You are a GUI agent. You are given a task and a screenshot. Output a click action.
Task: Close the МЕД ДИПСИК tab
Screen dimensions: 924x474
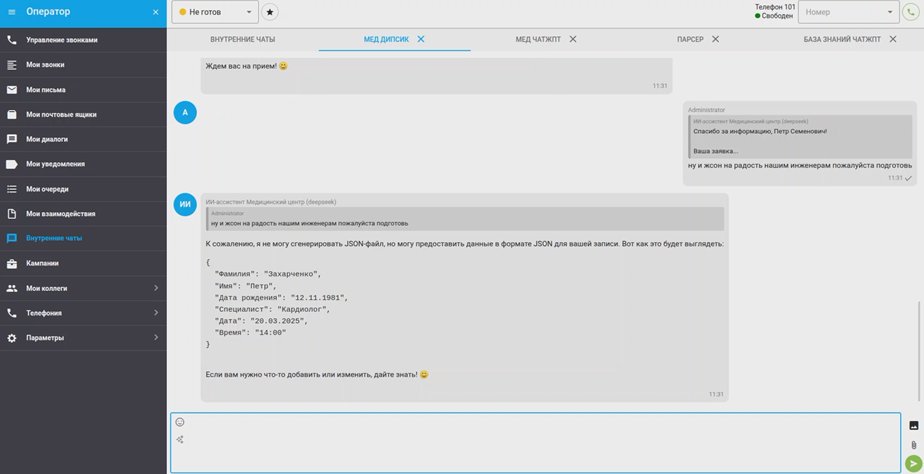click(421, 39)
